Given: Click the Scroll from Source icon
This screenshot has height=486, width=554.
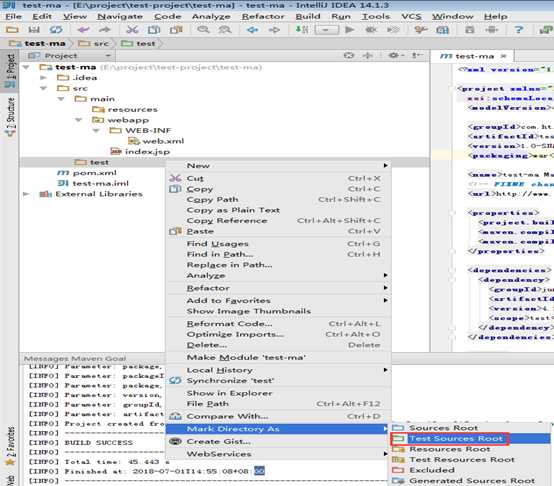Looking at the screenshot, I should (x=349, y=55).
